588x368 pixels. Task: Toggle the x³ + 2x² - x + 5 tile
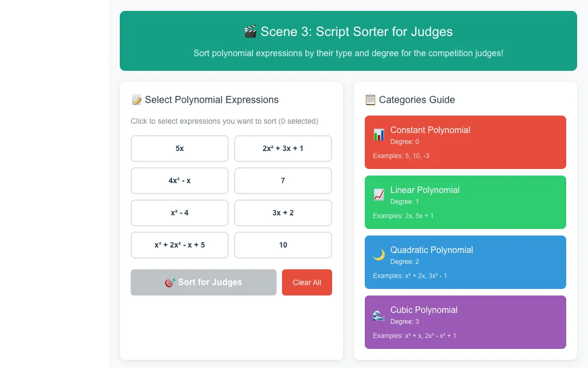(x=180, y=245)
